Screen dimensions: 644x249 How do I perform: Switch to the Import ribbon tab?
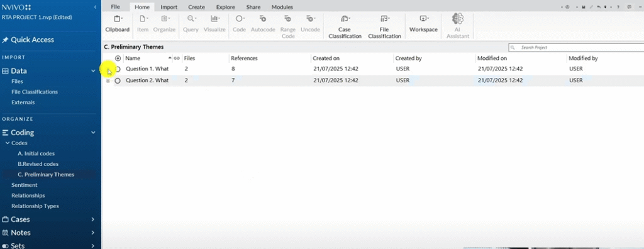[169, 7]
